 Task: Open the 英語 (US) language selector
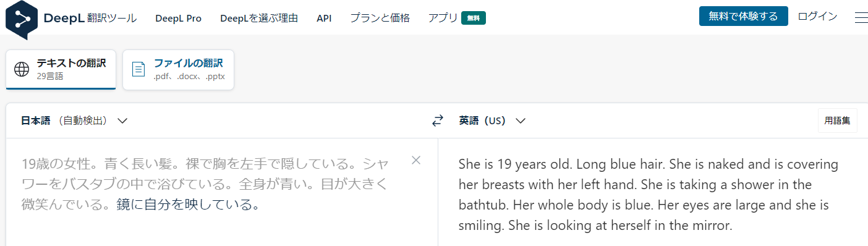(x=492, y=121)
